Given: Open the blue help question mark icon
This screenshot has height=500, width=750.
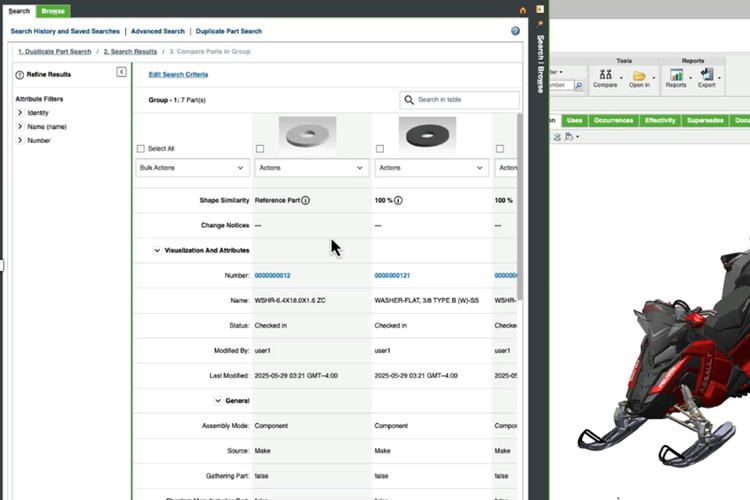Looking at the screenshot, I should [x=515, y=31].
